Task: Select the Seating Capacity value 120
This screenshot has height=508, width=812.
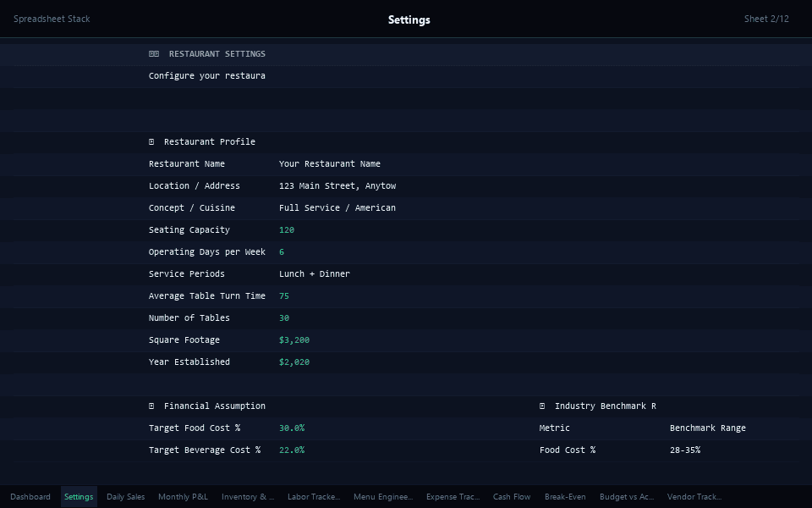Action: coord(287,230)
